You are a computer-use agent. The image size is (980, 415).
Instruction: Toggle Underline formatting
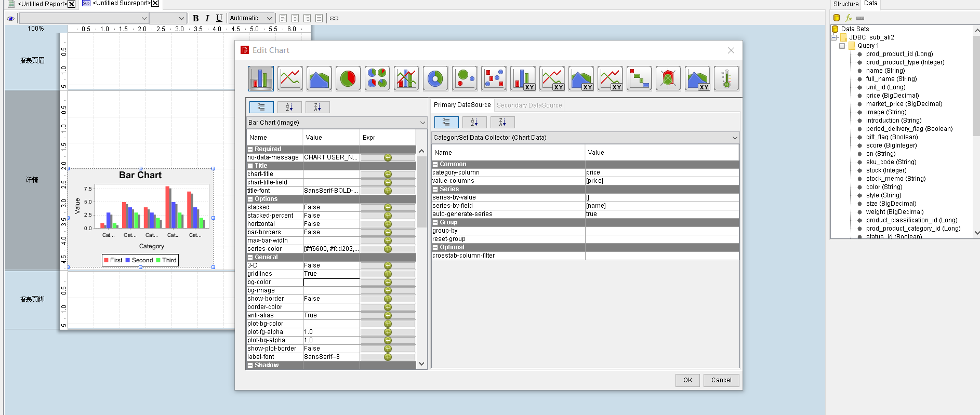click(219, 18)
